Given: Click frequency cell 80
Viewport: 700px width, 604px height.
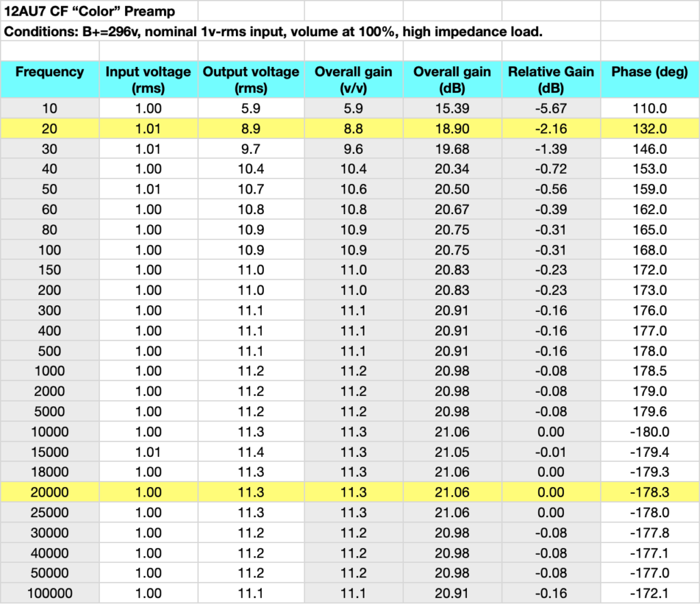Looking at the screenshot, I should [49, 230].
